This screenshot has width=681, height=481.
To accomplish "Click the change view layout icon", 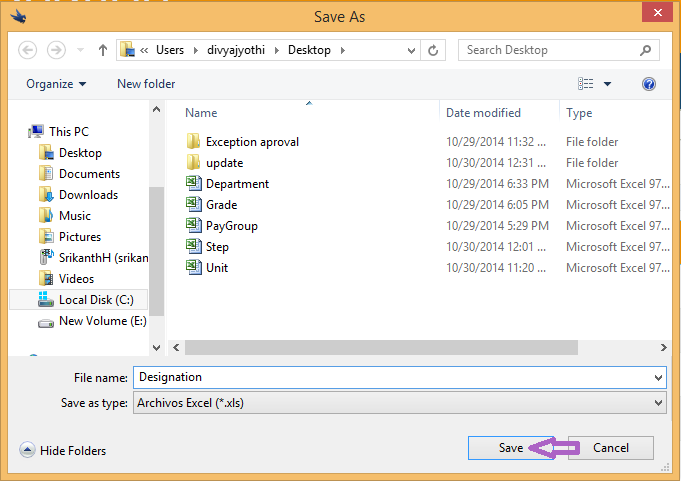I will (586, 84).
